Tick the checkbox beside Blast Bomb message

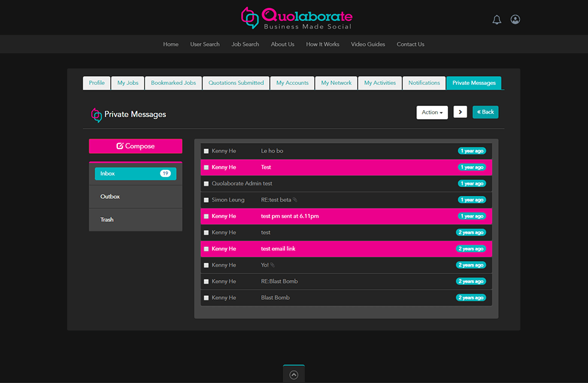click(x=207, y=298)
